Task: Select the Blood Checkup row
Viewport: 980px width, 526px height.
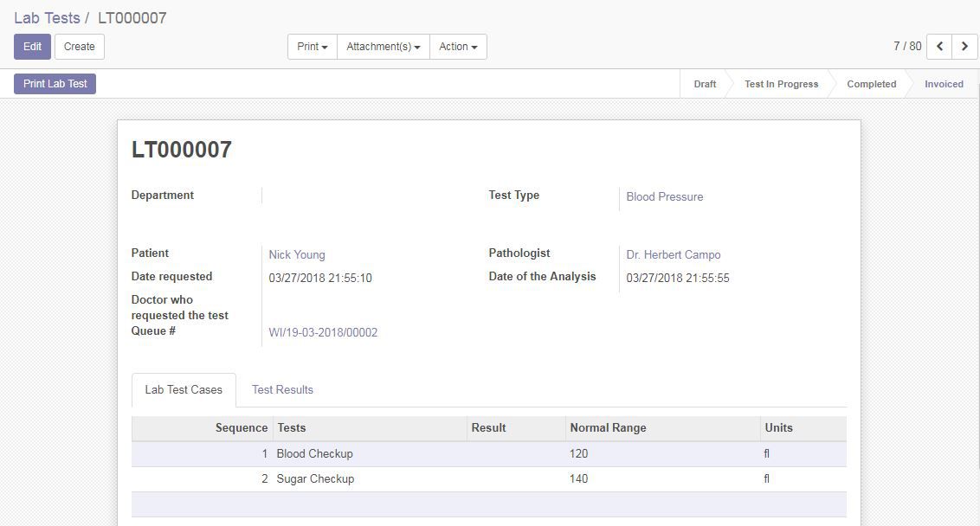Action: 489,454
